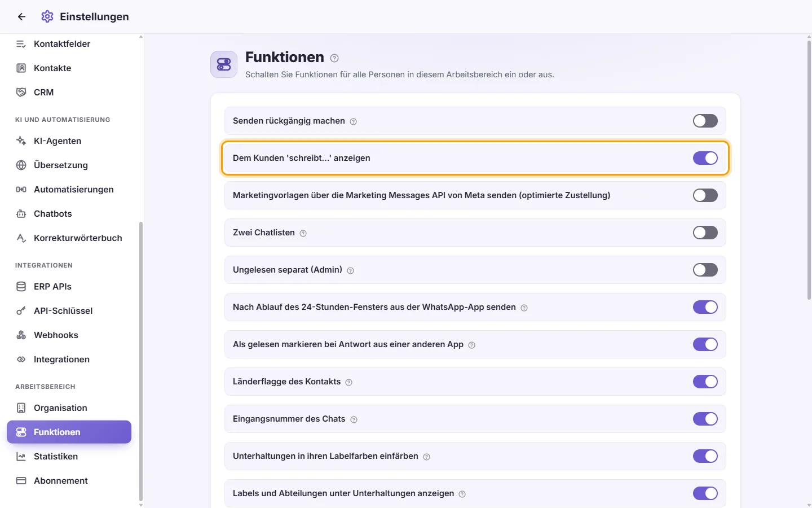Click the Chatbots robot icon
This screenshot has width=812, height=508.
(21, 214)
